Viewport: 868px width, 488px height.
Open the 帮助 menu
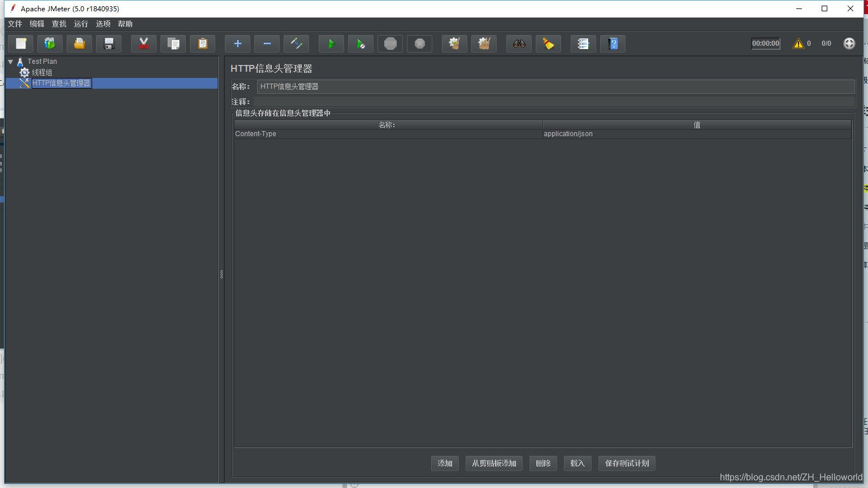pyautogui.click(x=125, y=24)
